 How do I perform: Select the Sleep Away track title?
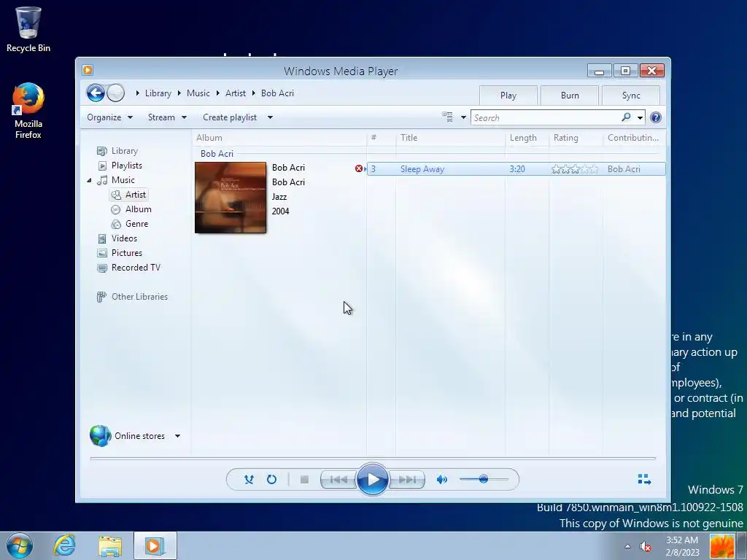(x=422, y=169)
